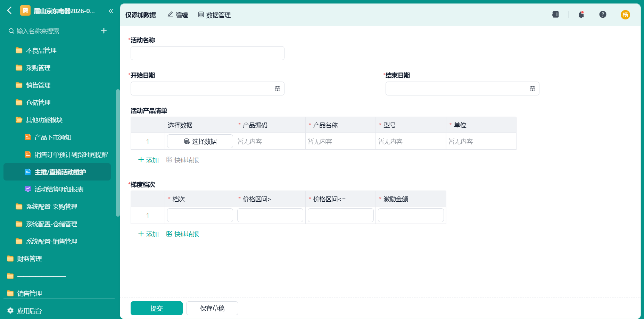Click the 活动名称 input field
The image size is (644, 319).
coord(207,53)
